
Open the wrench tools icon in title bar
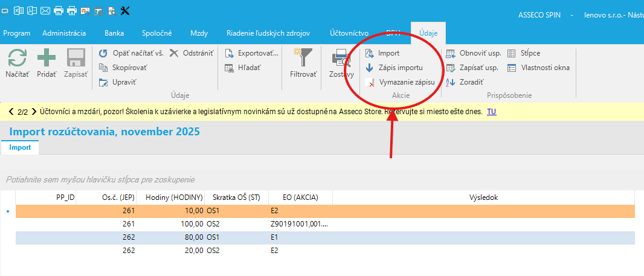tap(126, 10)
